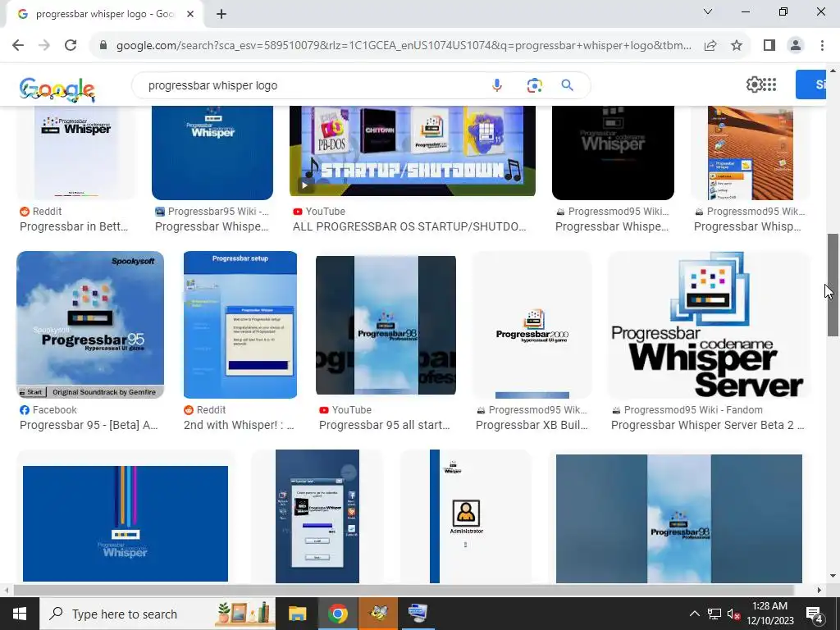Image resolution: width=840 pixels, height=630 pixels.
Task: Click the taskbar search box
Action: (x=157, y=614)
